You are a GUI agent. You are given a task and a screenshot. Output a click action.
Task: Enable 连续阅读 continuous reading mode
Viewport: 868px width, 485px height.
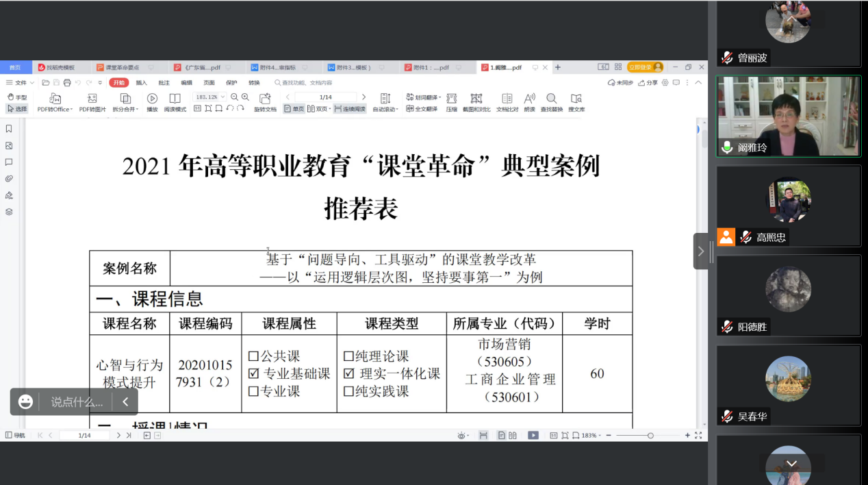[350, 109]
